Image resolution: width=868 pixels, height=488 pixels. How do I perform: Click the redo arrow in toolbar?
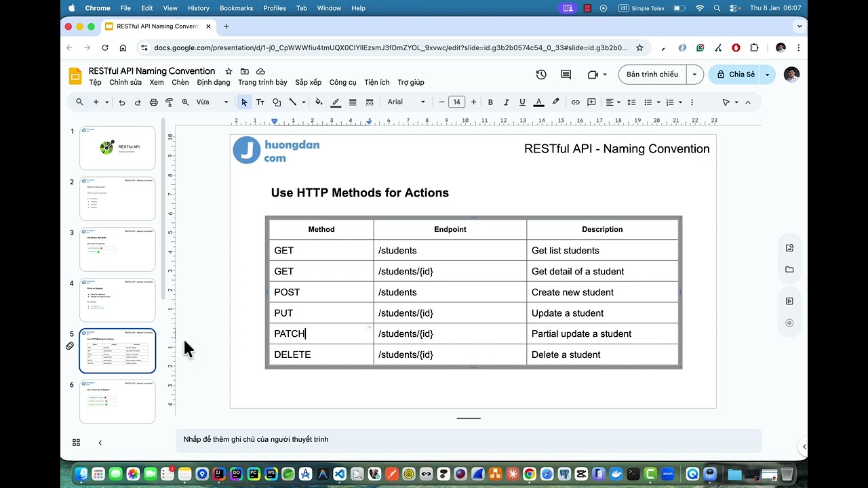[x=138, y=102]
